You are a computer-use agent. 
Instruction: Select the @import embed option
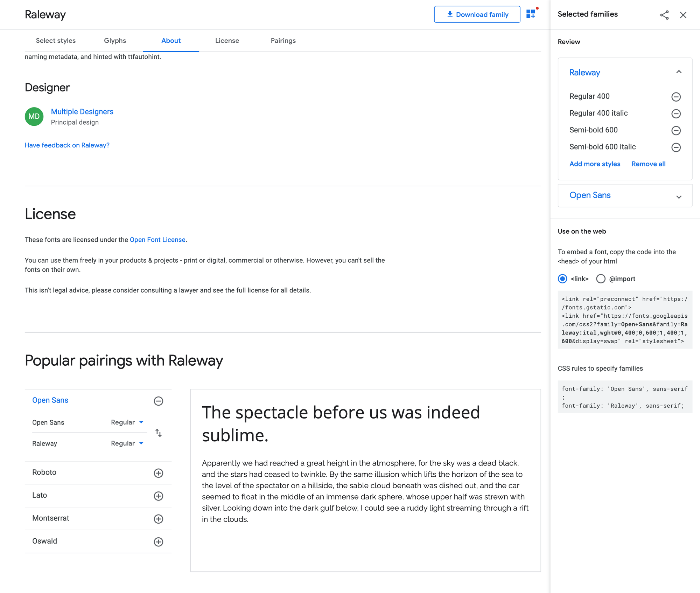[x=601, y=278]
